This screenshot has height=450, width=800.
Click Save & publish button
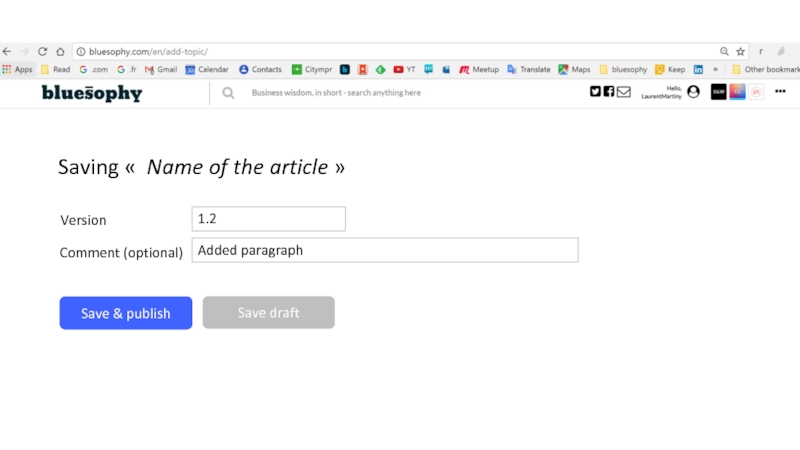click(x=126, y=313)
